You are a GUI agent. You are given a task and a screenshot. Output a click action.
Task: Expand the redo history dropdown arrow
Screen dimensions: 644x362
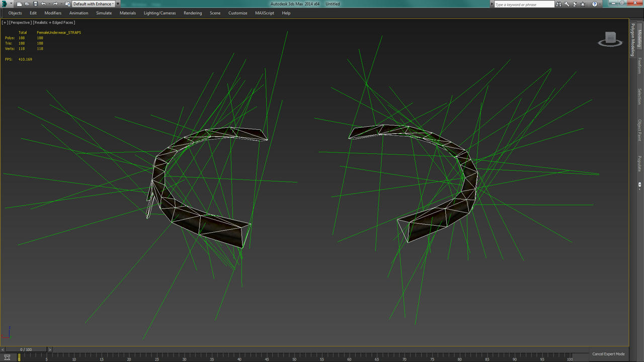click(61, 4)
